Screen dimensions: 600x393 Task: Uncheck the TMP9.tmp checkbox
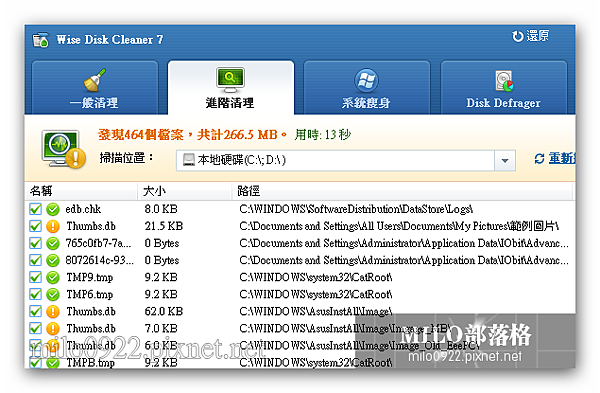[x=36, y=277]
